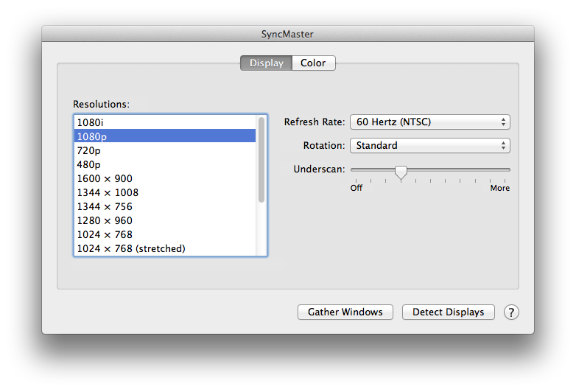This screenshot has height=392, width=576.
Task: Choose 1344 × 1008 resolution
Action: pos(165,192)
